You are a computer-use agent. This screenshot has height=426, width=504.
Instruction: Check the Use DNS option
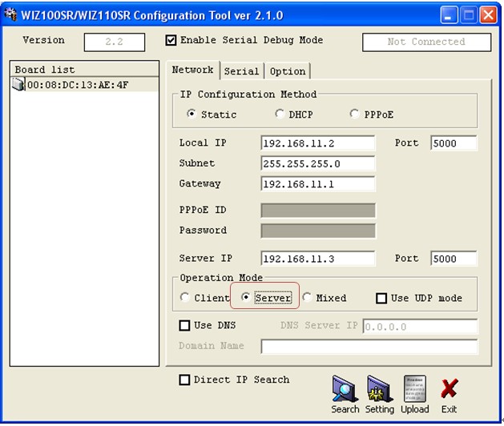(184, 325)
